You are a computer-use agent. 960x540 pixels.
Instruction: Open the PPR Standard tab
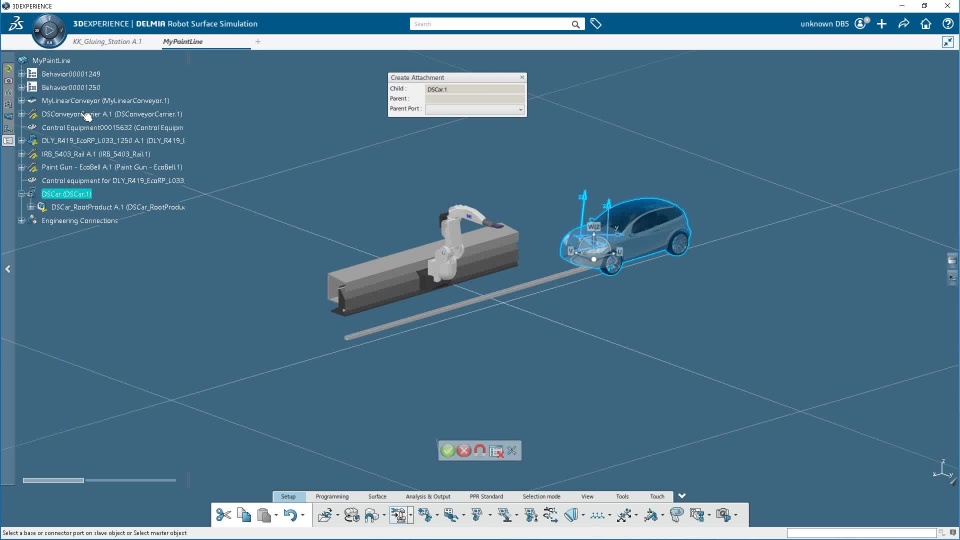pyautogui.click(x=486, y=497)
